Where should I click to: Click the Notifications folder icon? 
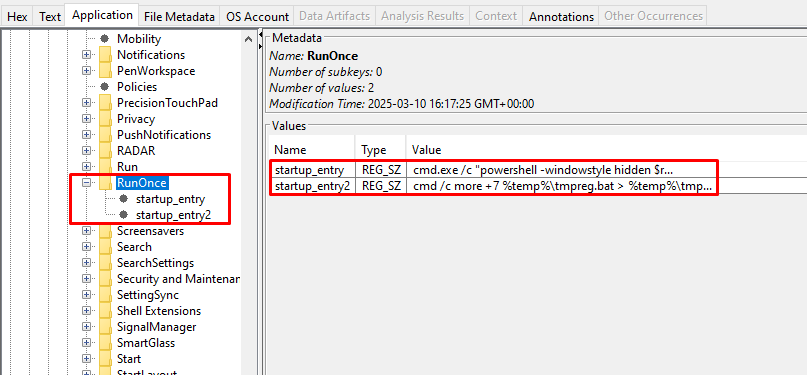pos(105,55)
